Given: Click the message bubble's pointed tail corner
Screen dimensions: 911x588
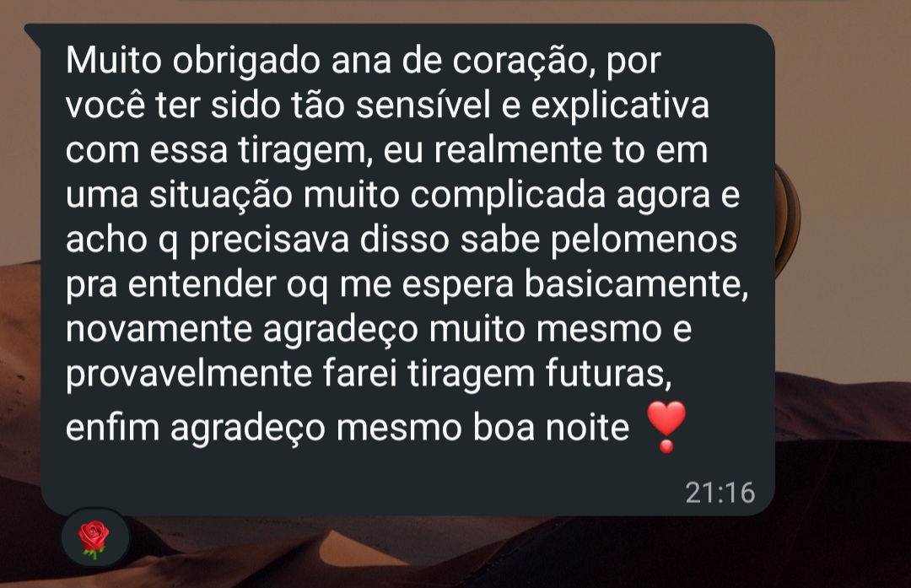Looking at the screenshot, I should (x=34, y=33).
